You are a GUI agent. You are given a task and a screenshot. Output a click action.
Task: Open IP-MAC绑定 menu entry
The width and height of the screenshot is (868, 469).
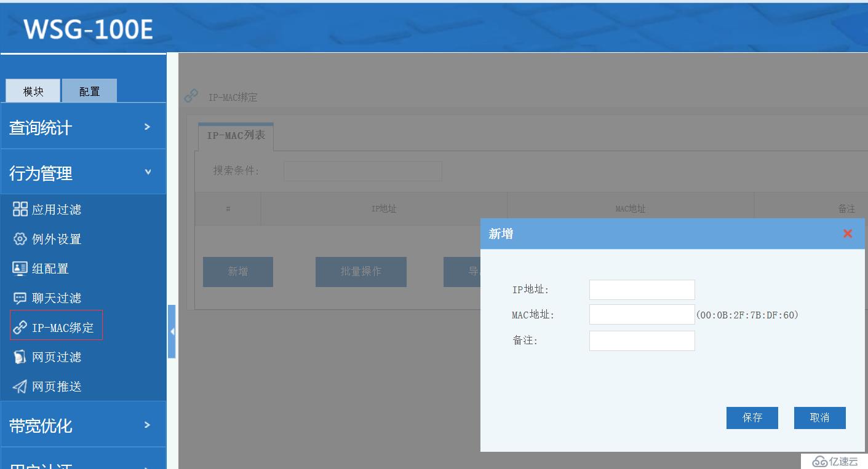(x=63, y=328)
